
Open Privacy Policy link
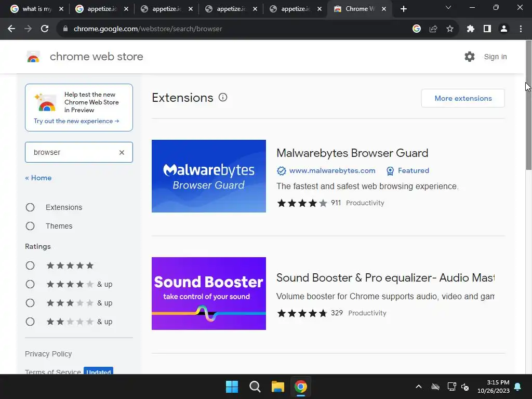(48, 354)
